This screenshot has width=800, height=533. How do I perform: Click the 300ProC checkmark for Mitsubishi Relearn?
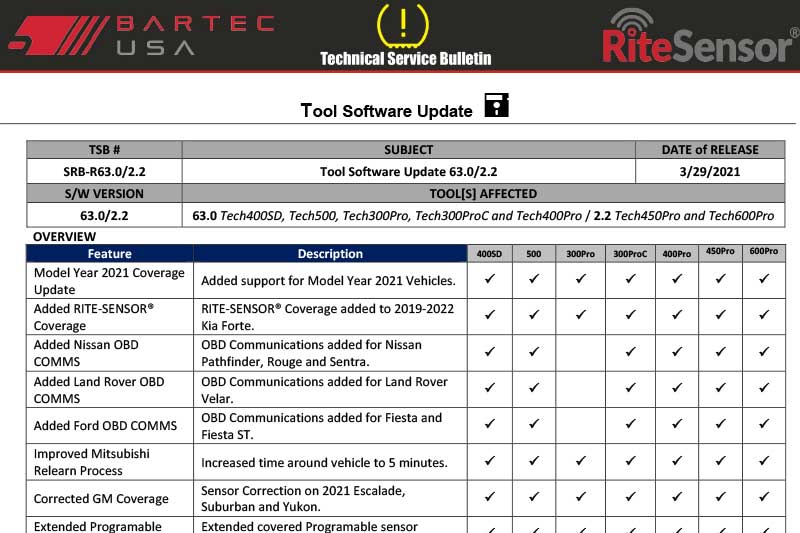(x=630, y=461)
